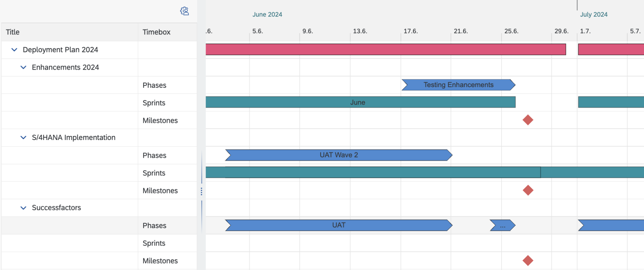This screenshot has width=644, height=270.
Task: Click the UAT phase bar under Successfactors
Action: click(x=338, y=225)
